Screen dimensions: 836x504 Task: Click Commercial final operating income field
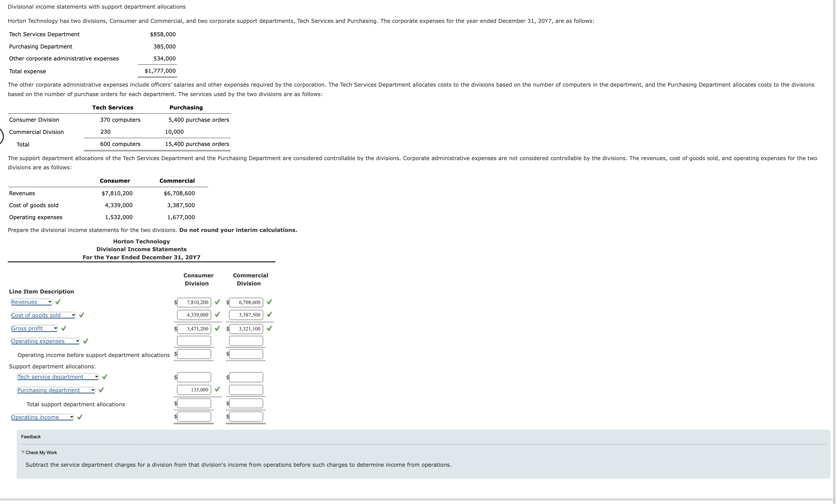[246, 417]
